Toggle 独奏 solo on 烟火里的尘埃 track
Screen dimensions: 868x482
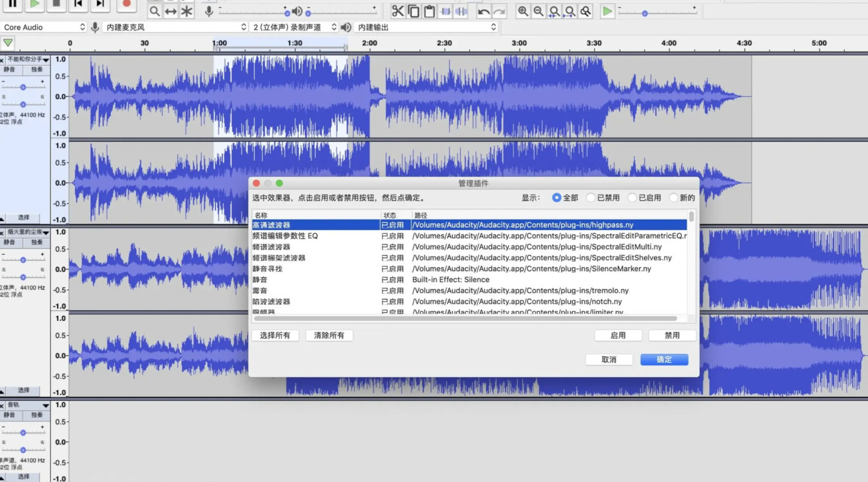click(x=37, y=242)
